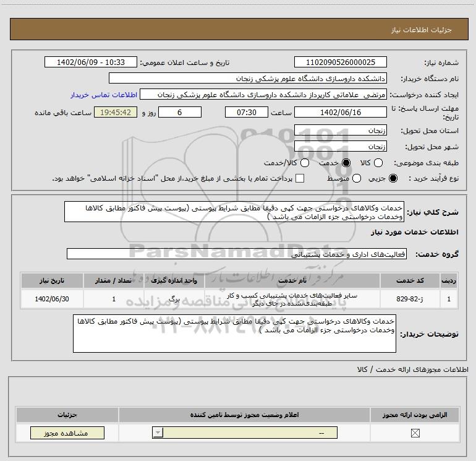Open the اطلاعات تماس خریدار link
The width and height of the screenshot is (476, 461).
104,95
